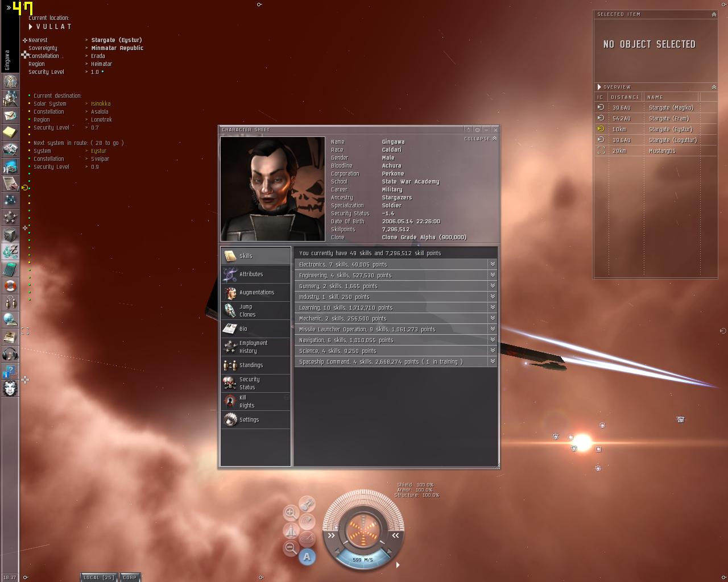Expand the Learning skill group
The height and width of the screenshot is (582, 728).
click(x=493, y=307)
